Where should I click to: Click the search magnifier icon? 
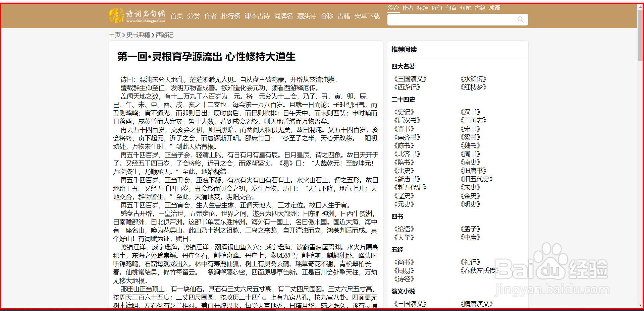point(520,19)
